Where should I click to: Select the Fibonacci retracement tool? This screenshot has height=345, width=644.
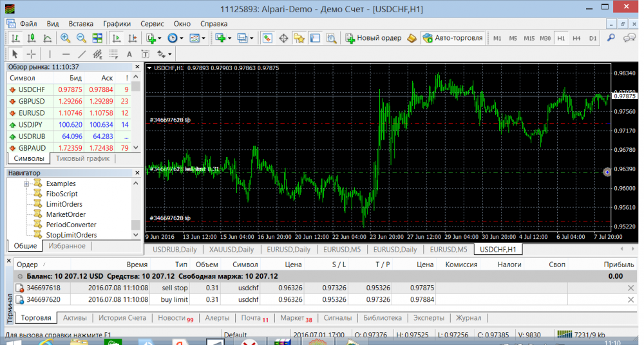click(x=113, y=54)
